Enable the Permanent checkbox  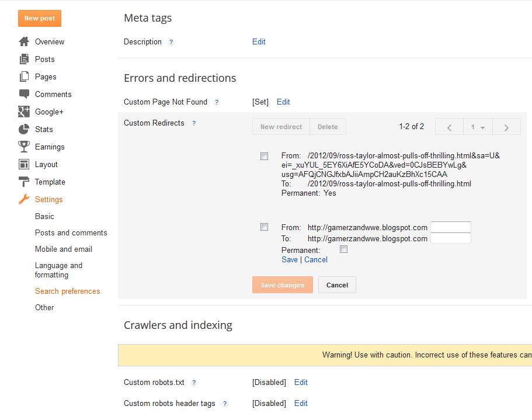point(344,249)
